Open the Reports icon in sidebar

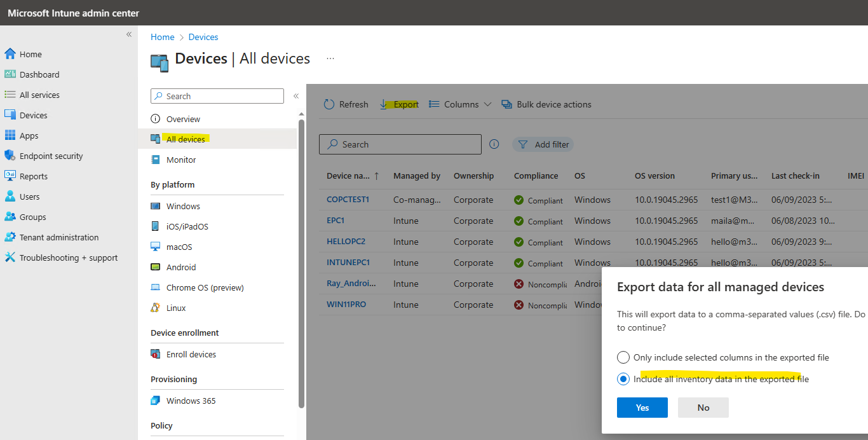point(10,176)
